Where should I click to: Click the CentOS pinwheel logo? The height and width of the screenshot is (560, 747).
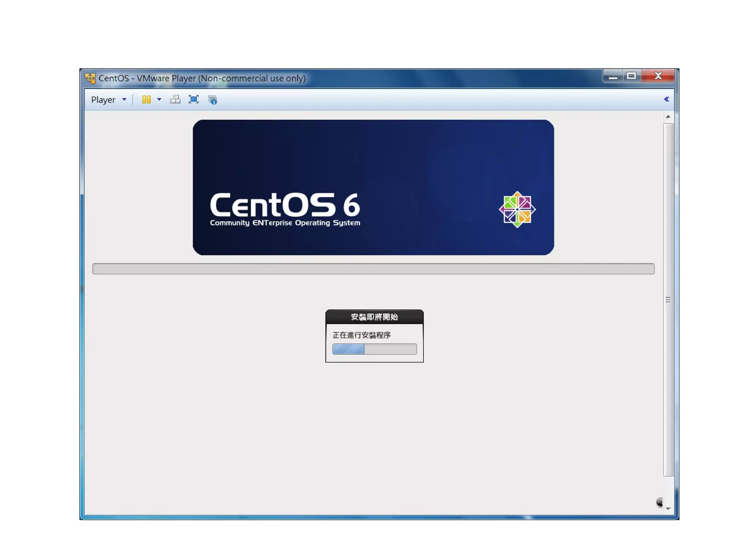tap(517, 209)
